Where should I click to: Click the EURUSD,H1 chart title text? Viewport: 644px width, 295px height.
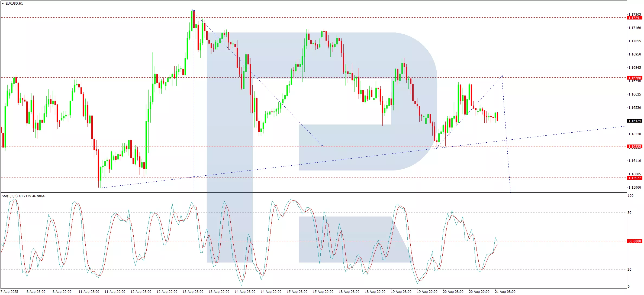14,4
